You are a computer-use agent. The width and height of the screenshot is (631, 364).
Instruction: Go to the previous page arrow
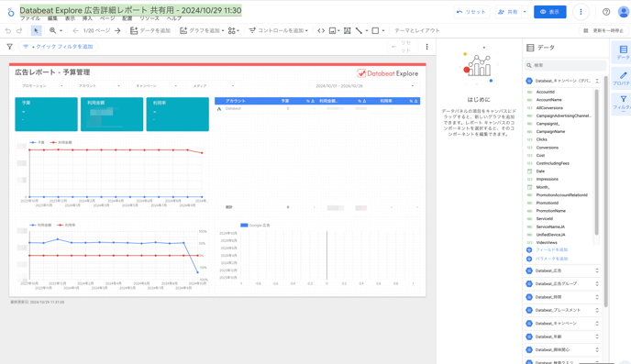point(75,30)
